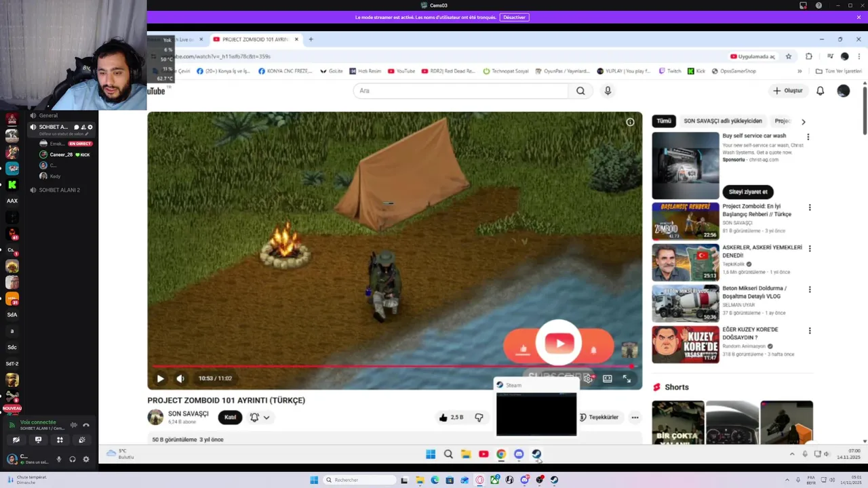Expand hidden bookmarks chevron
Screen dimensions: 868x488
pyautogui.click(x=800, y=71)
